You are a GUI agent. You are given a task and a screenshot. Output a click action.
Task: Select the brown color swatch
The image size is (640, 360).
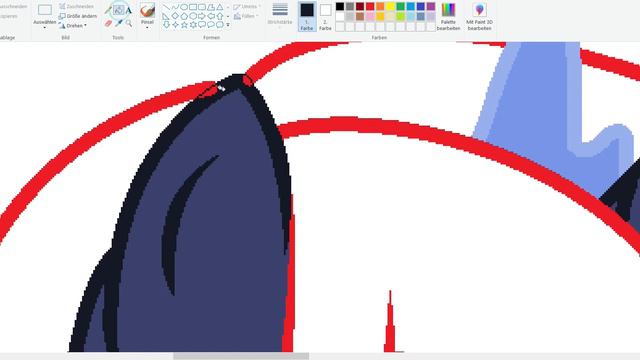(360, 17)
